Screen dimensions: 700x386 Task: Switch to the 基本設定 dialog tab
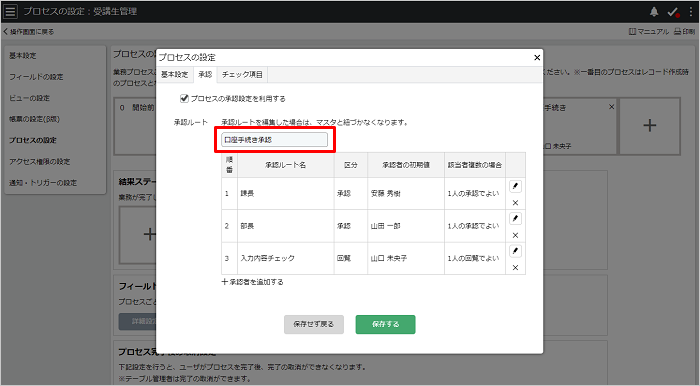pos(175,75)
